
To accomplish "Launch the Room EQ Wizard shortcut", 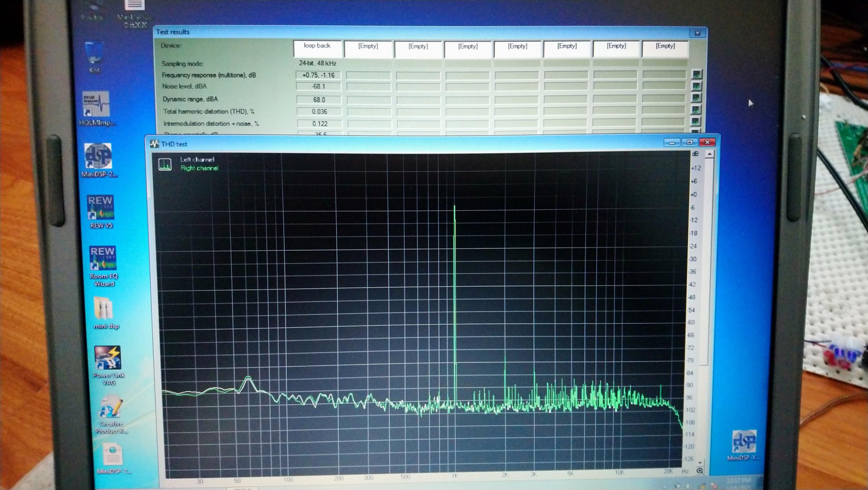I will point(103,266).
